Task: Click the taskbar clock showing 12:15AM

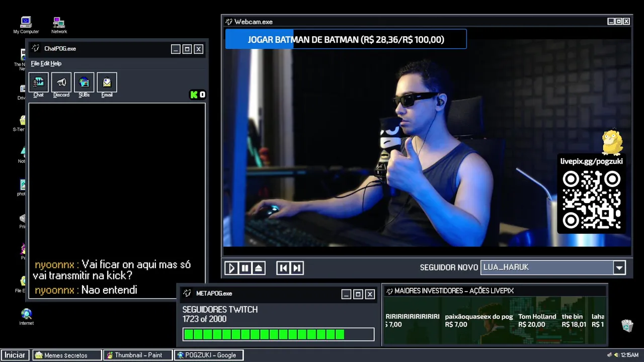Action: [x=629, y=355]
